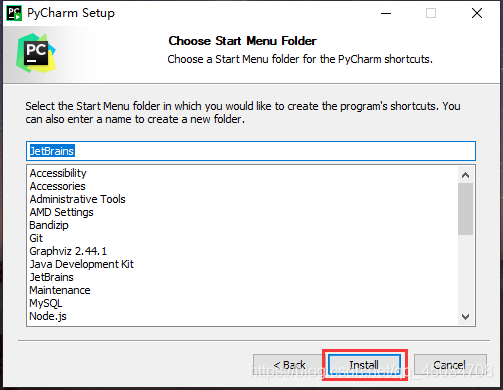503x390 pixels.
Task: Select Bandizip in the folder list
Action: point(49,225)
